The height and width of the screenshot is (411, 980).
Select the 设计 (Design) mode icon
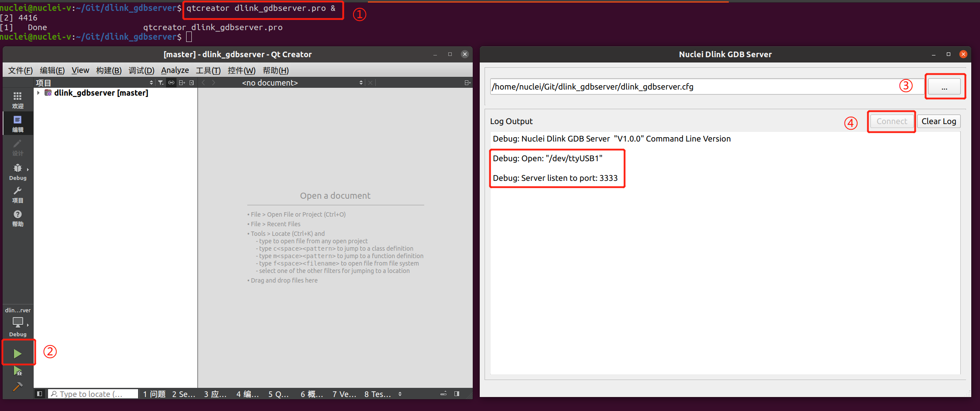tap(17, 148)
